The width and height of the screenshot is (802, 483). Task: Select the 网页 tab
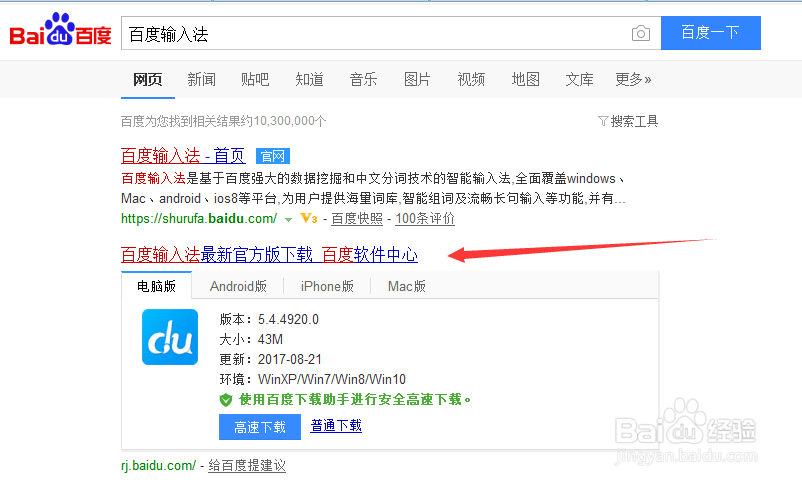148,79
